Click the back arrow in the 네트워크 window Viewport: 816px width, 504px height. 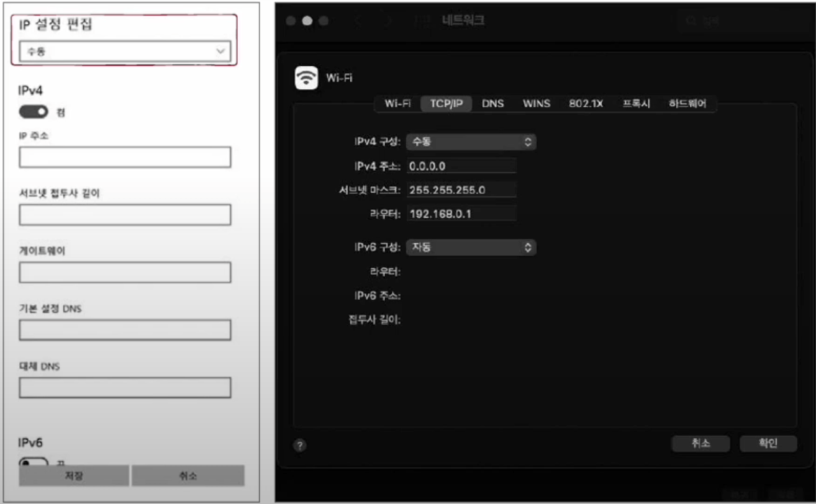tap(358, 21)
